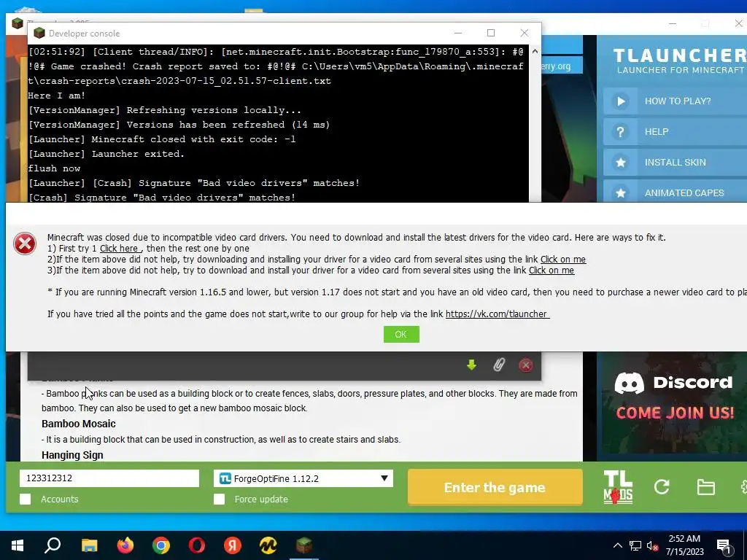The width and height of the screenshot is (747, 560).
Task: Click the network tray icon
Action: point(635,545)
